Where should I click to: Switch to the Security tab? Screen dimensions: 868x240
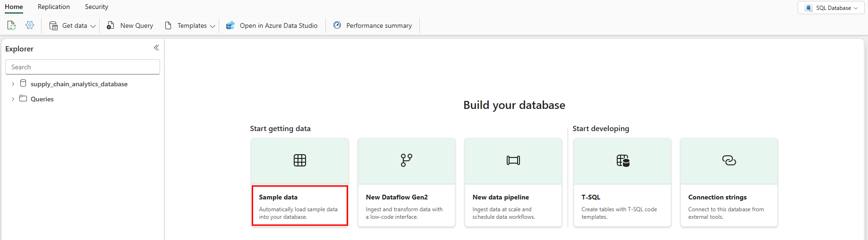96,7
